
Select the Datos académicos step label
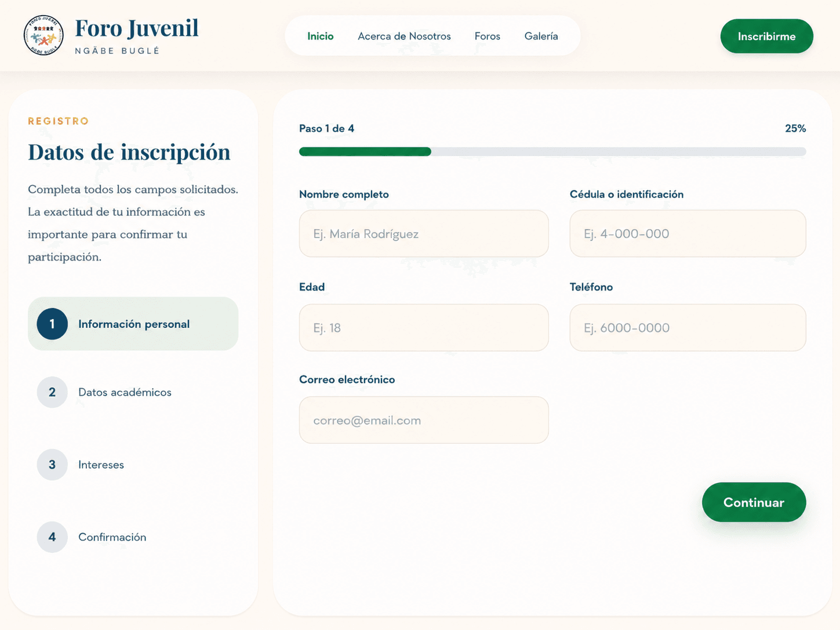click(125, 392)
